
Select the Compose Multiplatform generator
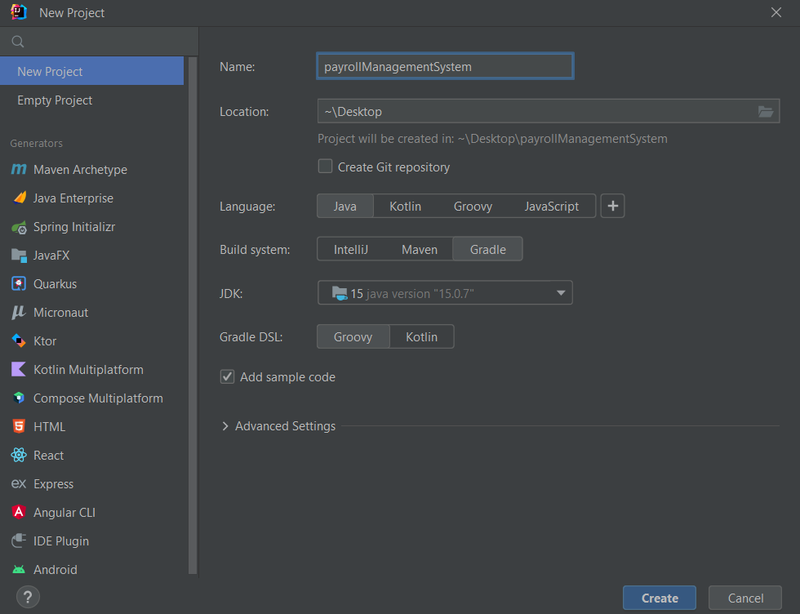tap(89, 398)
